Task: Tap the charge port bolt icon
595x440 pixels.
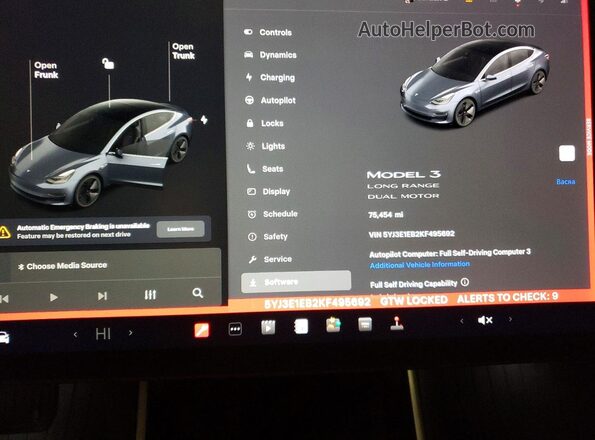Action: 204,120
